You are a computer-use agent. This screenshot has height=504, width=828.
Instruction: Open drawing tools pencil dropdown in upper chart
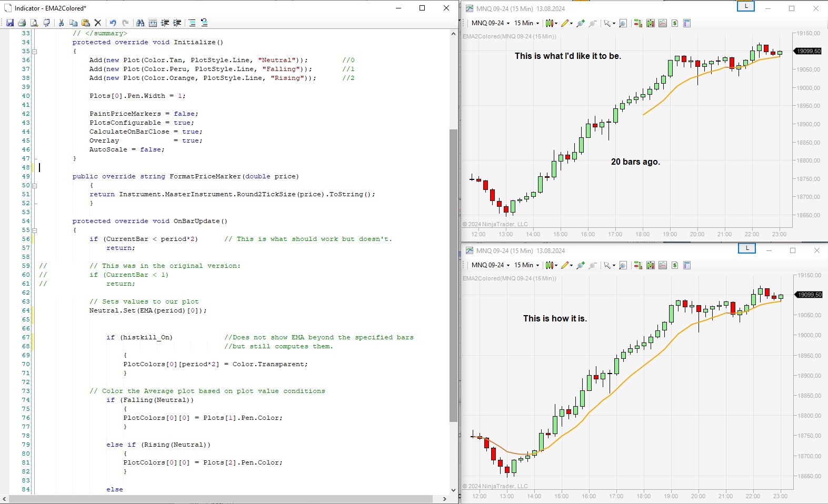567,23
